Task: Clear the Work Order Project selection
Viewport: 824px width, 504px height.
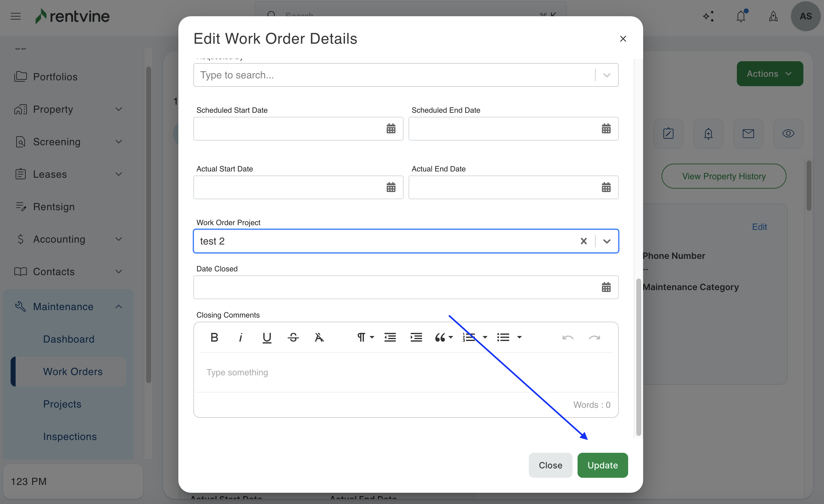Action: [583, 241]
